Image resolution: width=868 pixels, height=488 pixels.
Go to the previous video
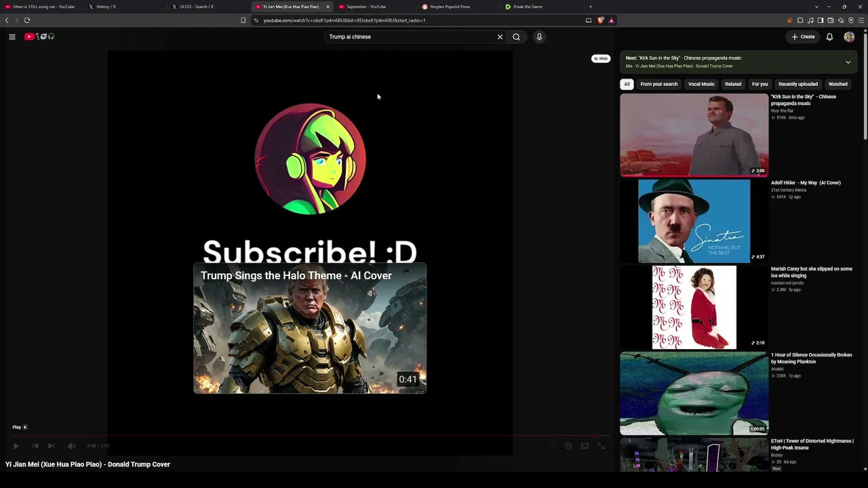pos(35,446)
